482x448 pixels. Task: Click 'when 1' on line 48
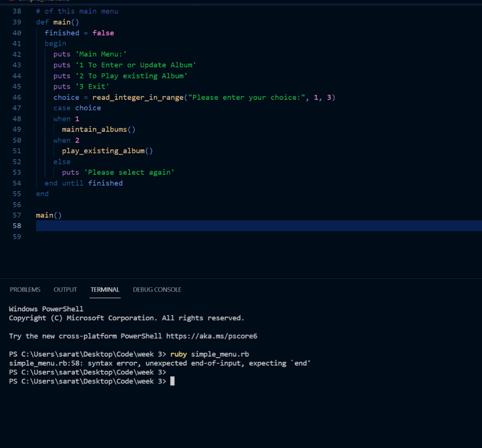(x=66, y=119)
